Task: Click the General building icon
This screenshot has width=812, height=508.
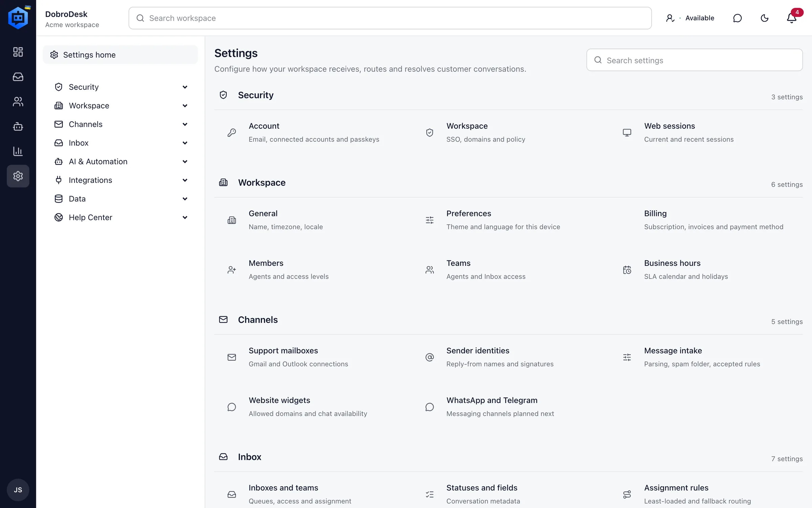Action: pos(232,220)
